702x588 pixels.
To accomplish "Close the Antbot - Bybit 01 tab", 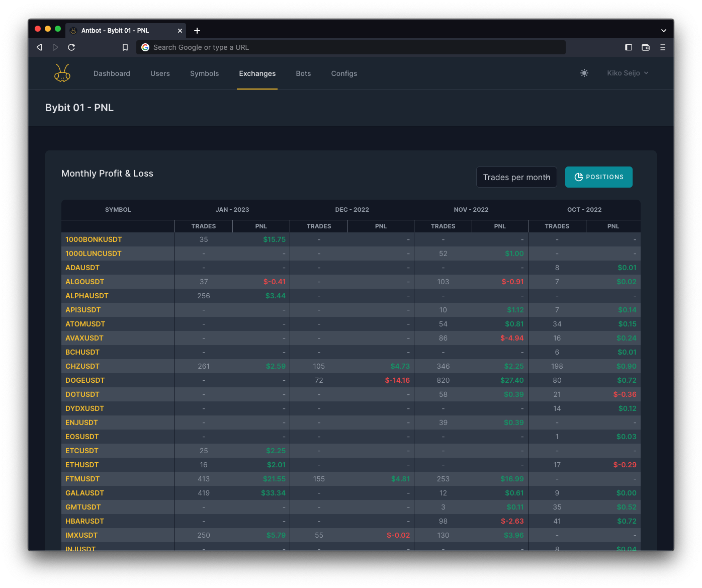I will tap(180, 31).
